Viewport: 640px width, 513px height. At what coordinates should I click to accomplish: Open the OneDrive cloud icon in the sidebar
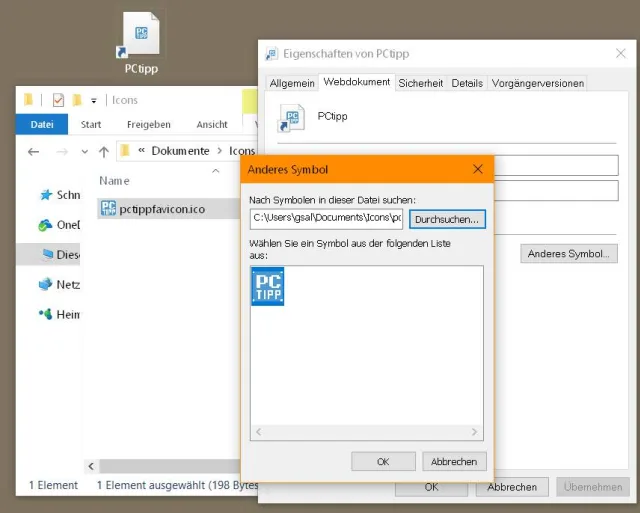(x=45, y=225)
